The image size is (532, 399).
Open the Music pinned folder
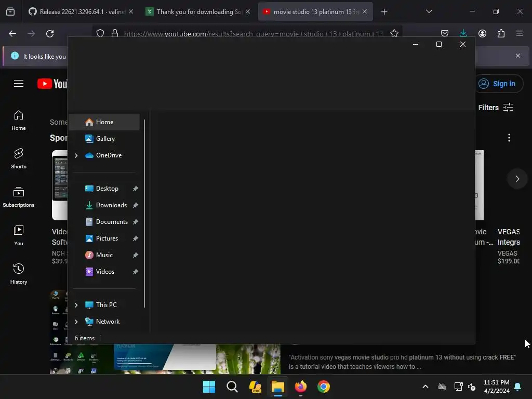point(104,255)
